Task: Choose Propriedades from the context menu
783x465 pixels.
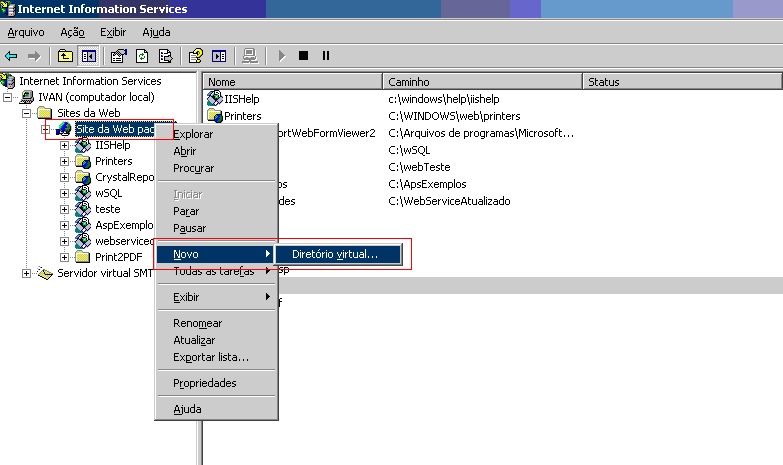Action: [x=204, y=383]
